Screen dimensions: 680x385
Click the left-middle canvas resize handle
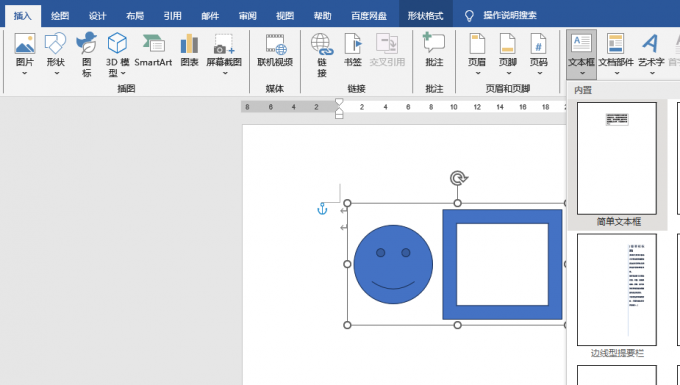click(x=347, y=264)
